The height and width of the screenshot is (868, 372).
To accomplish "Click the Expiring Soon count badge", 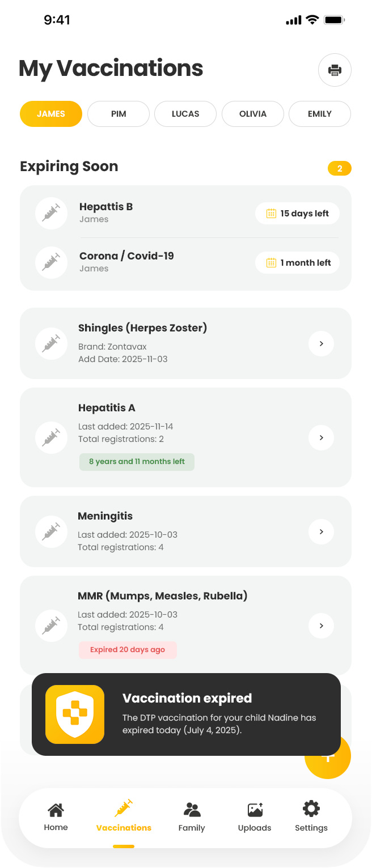I will pyautogui.click(x=339, y=168).
